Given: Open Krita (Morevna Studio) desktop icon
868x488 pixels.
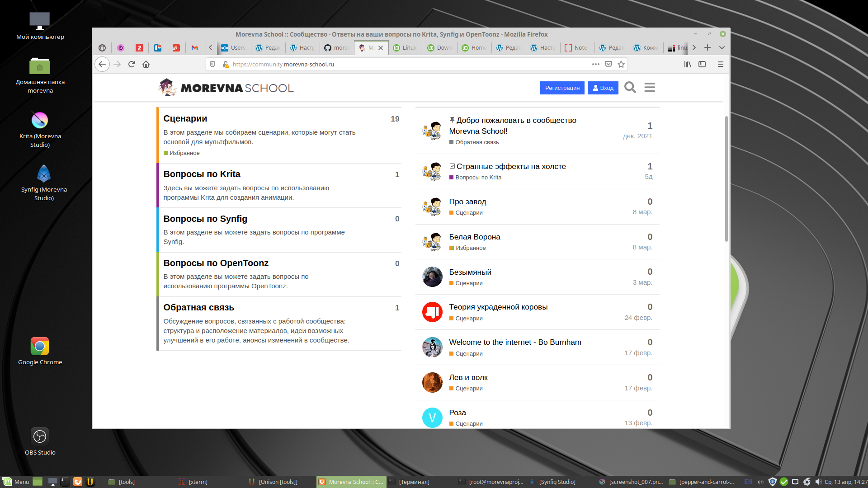Looking at the screenshot, I should point(40,129).
